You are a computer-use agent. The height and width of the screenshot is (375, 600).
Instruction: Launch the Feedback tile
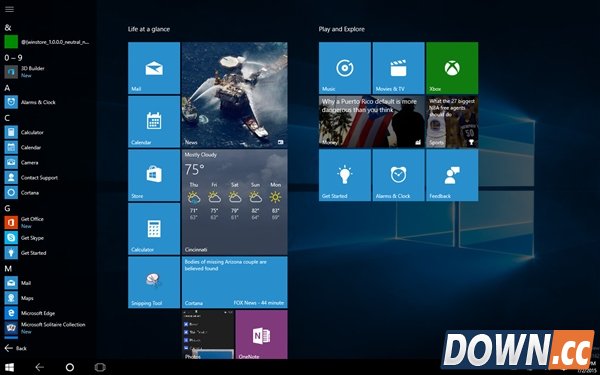(x=452, y=175)
